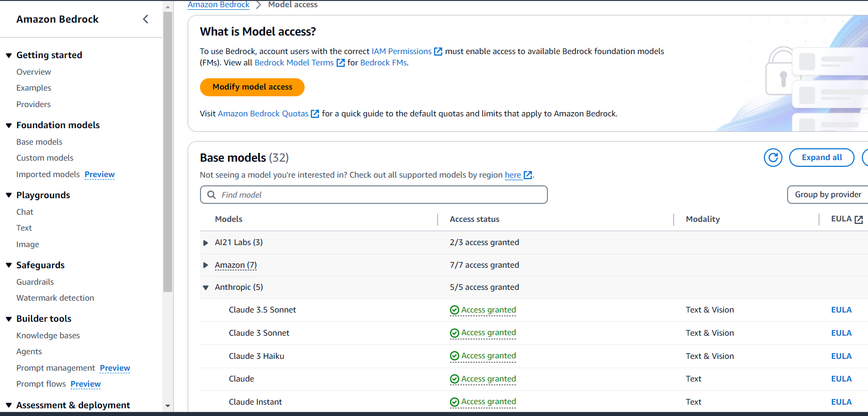Open the EULA link for Claude 3 Haiku
The width and height of the screenshot is (868, 416).
click(841, 356)
